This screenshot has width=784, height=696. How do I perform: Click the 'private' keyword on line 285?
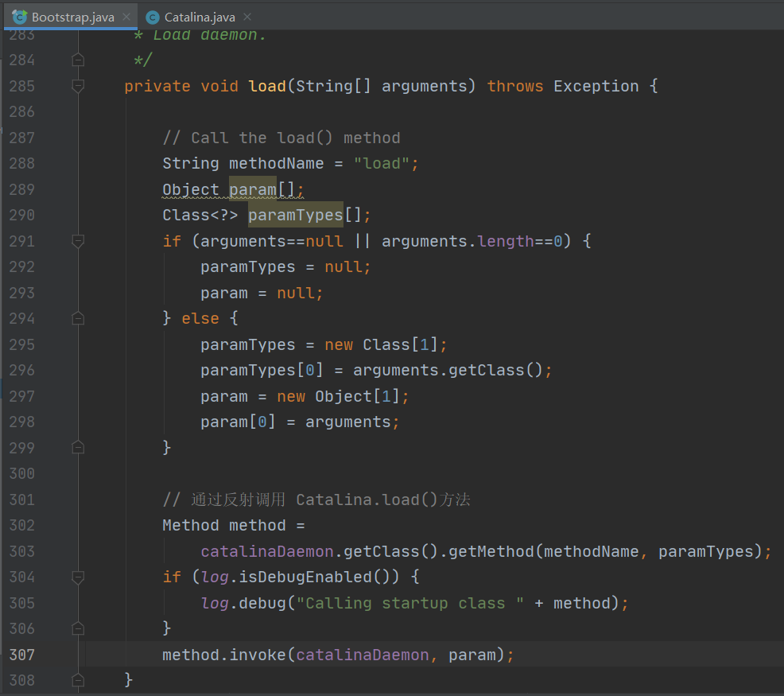[157, 86]
